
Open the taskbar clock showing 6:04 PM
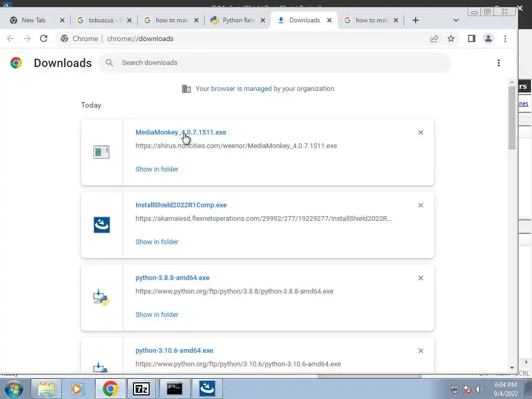coord(506,389)
